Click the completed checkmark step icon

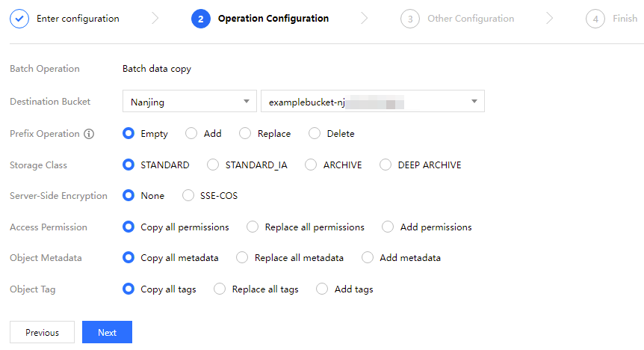pos(19,19)
